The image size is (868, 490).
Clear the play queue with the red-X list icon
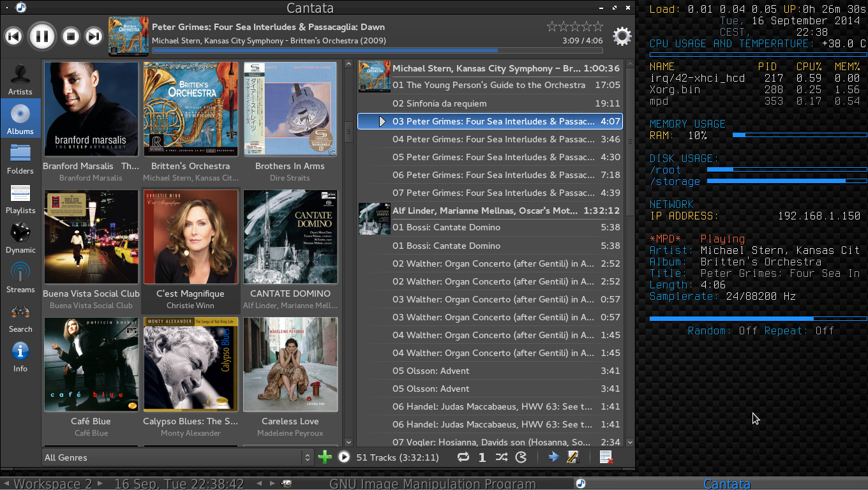click(606, 457)
